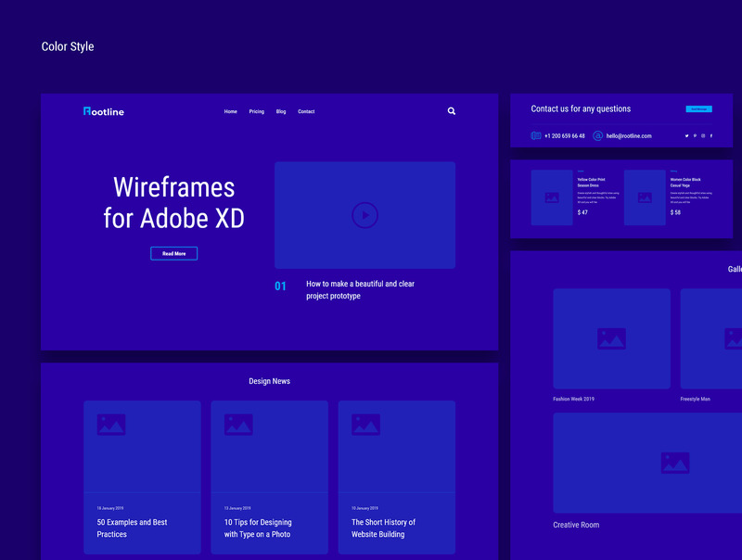Click the slide number 01
The height and width of the screenshot is (560, 742).
280,286
